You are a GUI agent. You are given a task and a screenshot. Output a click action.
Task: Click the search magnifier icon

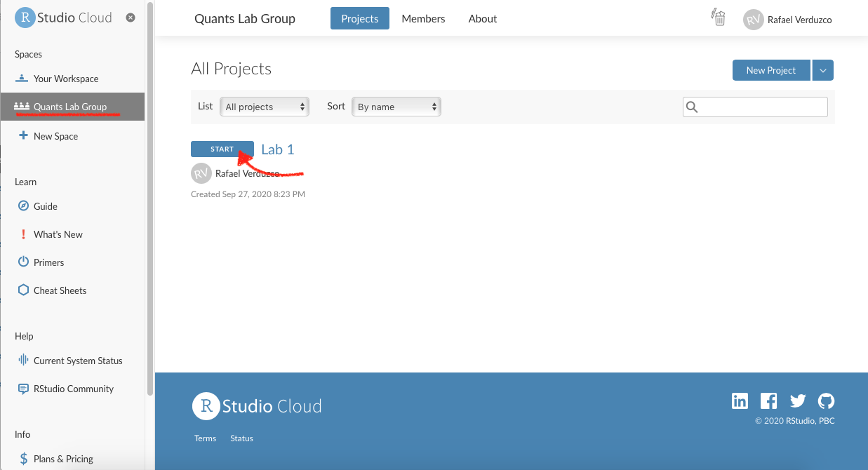pyautogui.click(x=692, y=107)
